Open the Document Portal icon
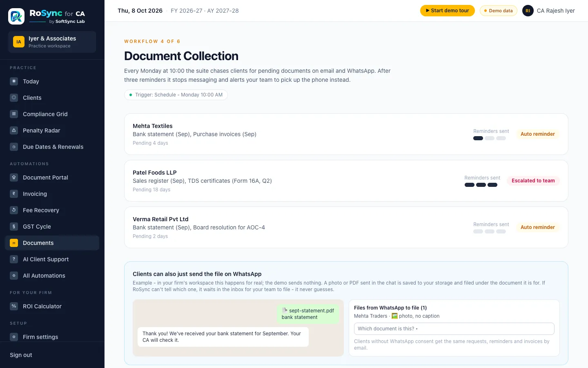This screenshot has height=368, width=588. (x=14, y=177)
